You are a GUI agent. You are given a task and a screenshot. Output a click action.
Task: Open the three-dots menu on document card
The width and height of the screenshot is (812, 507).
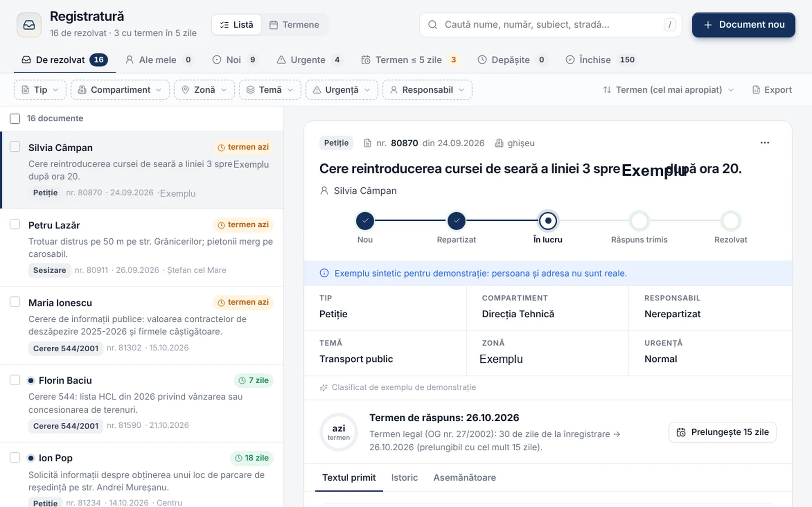click(765, 143)
